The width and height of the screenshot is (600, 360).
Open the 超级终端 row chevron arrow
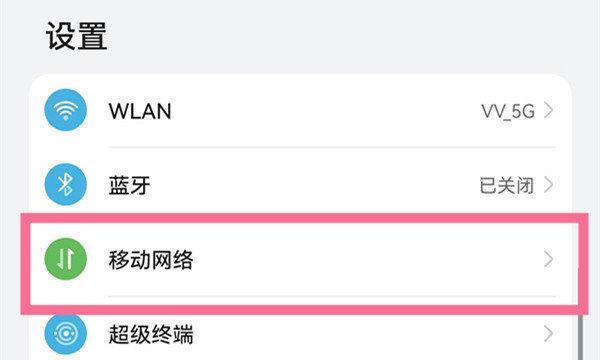549,334
